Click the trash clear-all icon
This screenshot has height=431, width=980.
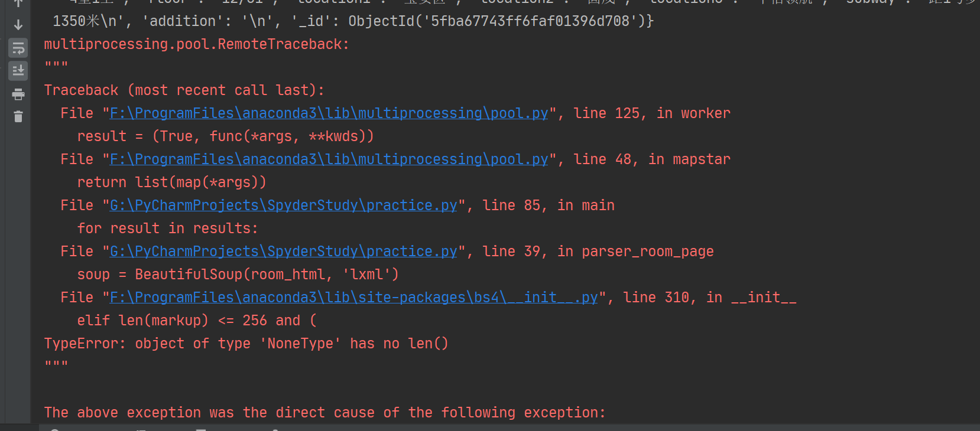click(x=18, y=116)
